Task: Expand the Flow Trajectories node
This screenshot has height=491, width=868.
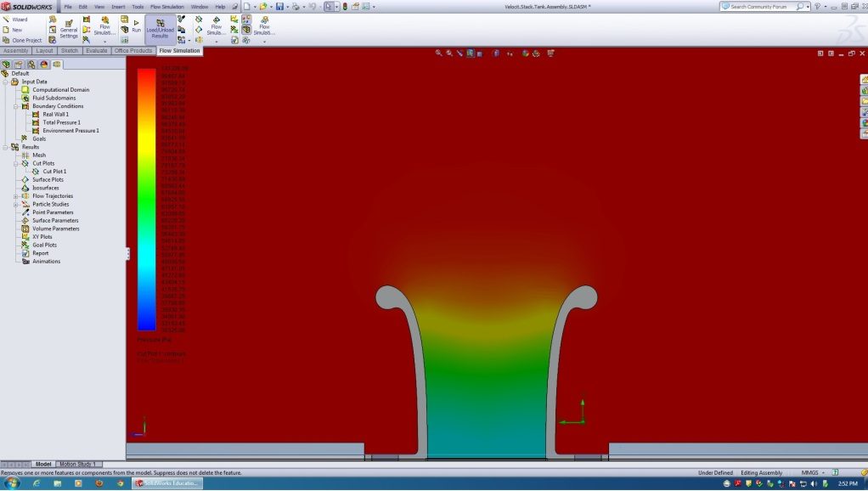Action: pyautogui.click(x=16, y=196)
